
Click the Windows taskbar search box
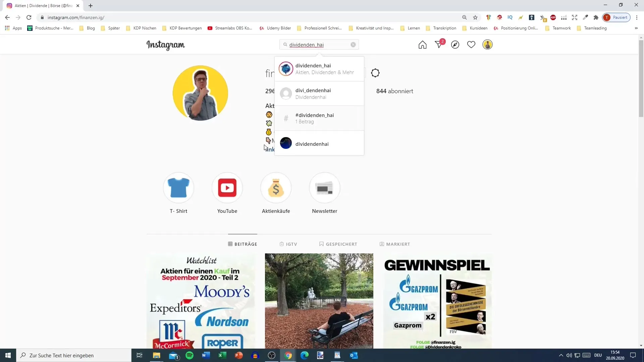tap(74, 355)
